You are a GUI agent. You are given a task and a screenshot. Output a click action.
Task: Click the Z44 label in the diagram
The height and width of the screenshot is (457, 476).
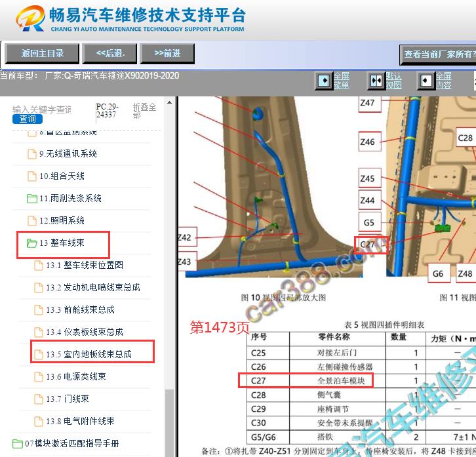tap(369, 201)
